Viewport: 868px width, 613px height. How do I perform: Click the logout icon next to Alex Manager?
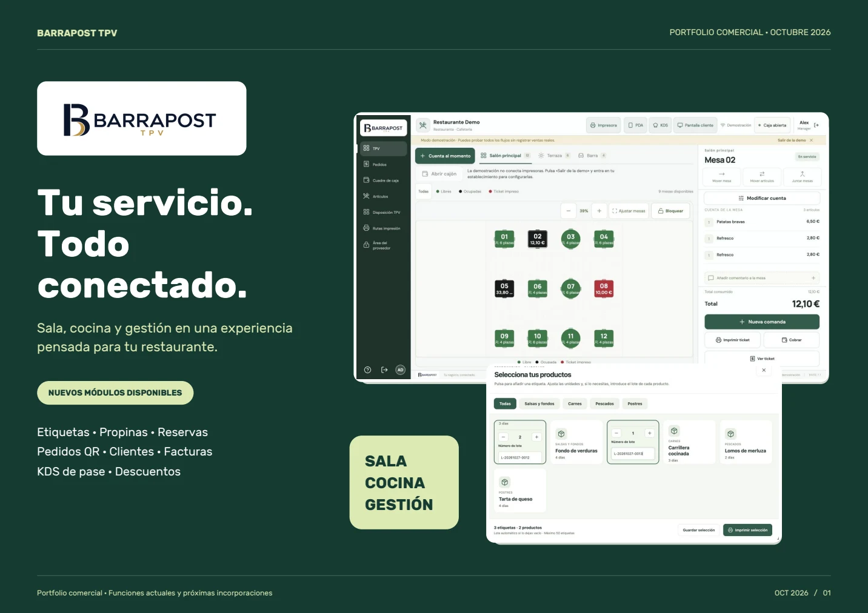tap(816, 125)
